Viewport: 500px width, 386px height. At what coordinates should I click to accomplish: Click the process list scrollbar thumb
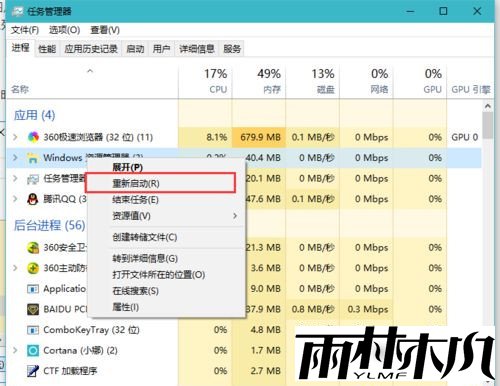488,125
